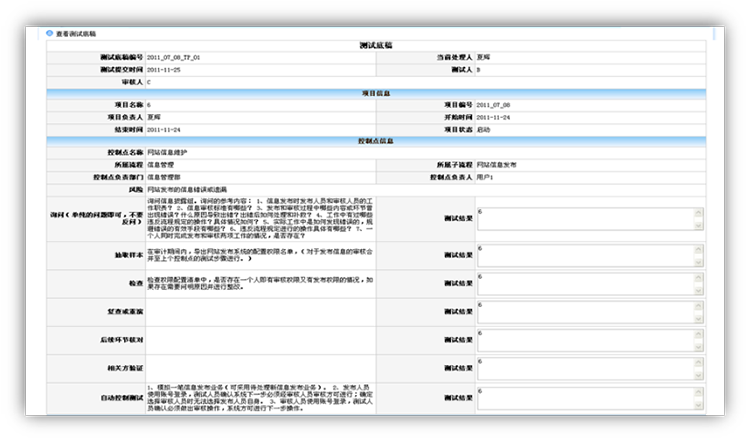750x442 pixels.
Task: Click the 结束时间 value 2011-11-24
Action: pos(164,130)
